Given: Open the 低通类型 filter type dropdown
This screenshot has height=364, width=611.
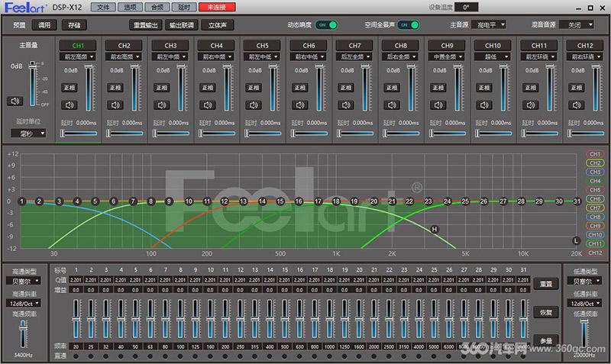Looking at the screenshot, I should pos(584,281).
